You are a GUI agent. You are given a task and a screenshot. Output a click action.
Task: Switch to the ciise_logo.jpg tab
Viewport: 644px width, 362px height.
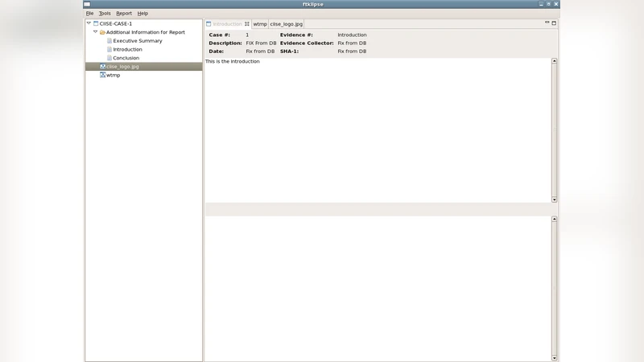click(287, 24)
